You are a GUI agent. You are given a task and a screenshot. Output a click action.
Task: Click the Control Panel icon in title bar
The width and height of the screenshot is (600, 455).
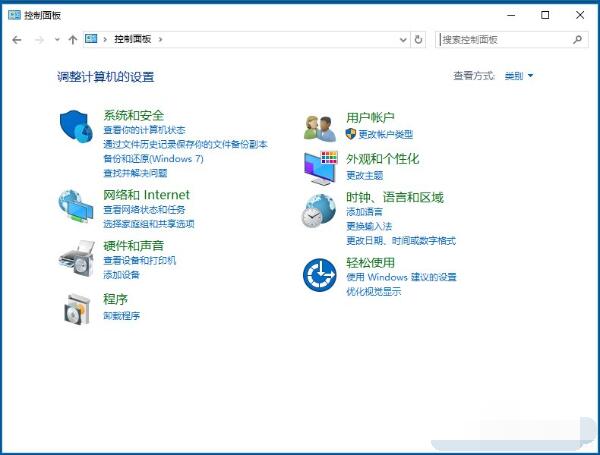point(15,15)
